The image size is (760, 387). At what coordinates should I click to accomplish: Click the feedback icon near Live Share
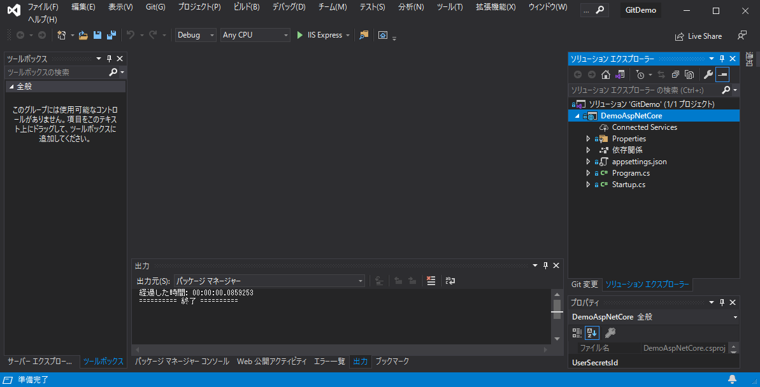point(742,35)
